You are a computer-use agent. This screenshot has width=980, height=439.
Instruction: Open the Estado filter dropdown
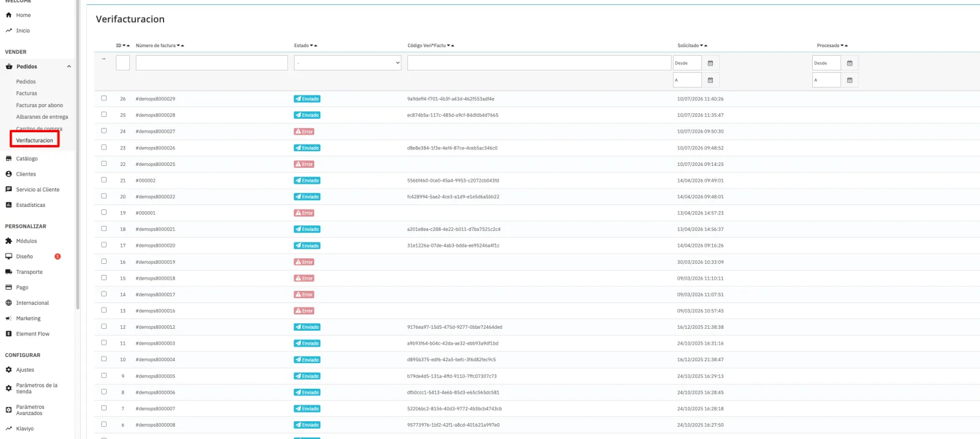point(347,63)
